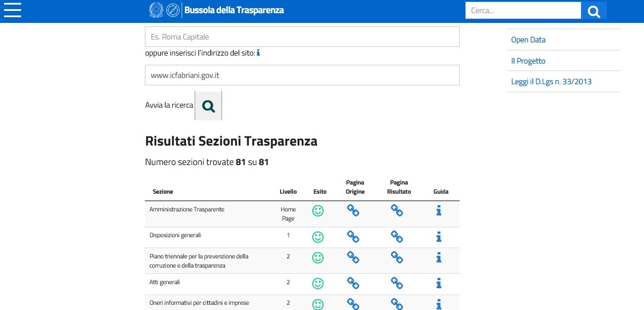
Task: Click smiley Esito for Disposizioni generali
Action: pos(318,237)
